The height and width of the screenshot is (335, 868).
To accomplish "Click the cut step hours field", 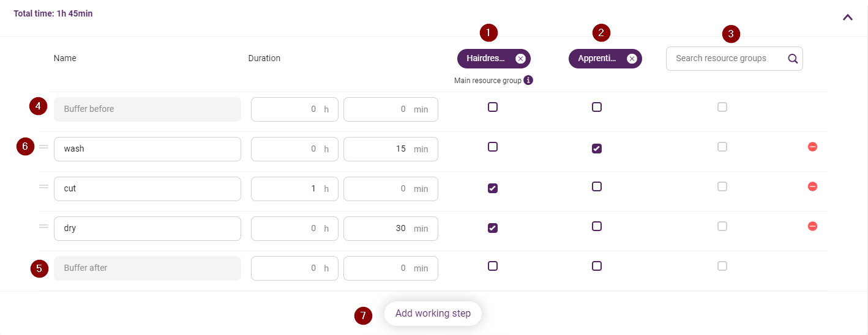I will 294,189.
